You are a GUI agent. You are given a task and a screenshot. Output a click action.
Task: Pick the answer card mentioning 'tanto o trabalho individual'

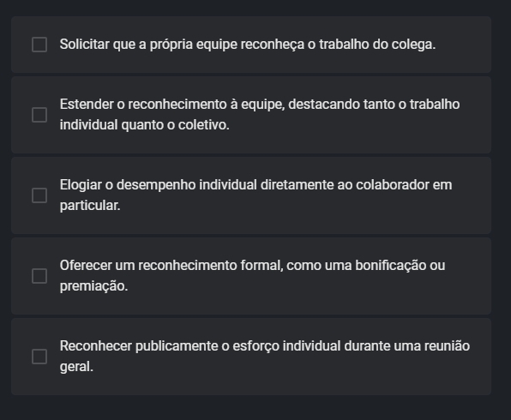[251, 115]
